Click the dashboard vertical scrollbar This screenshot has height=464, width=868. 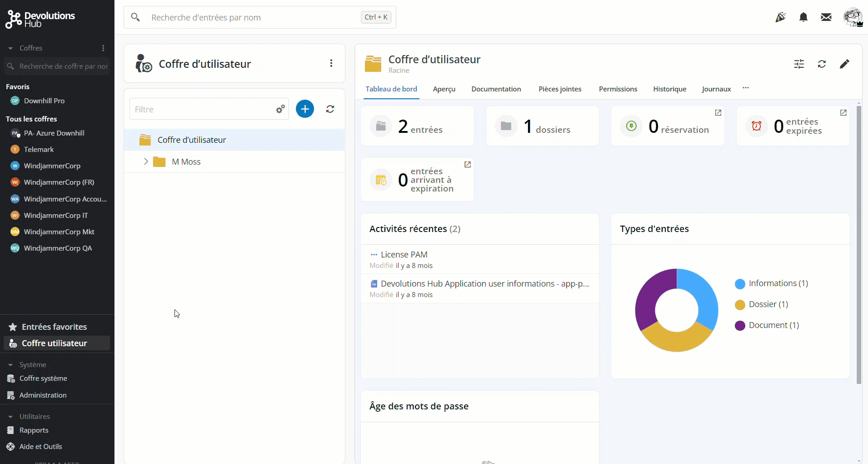coord(859,245)
